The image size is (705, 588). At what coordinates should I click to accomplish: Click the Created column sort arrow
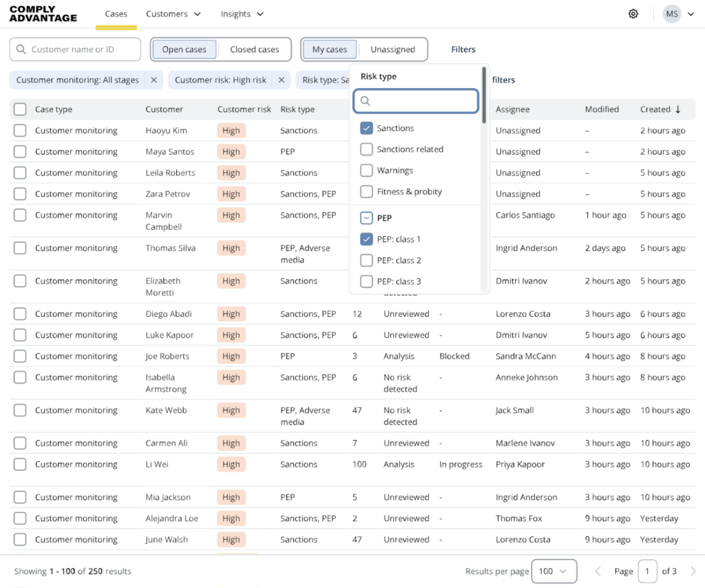[x=678, y=109]
